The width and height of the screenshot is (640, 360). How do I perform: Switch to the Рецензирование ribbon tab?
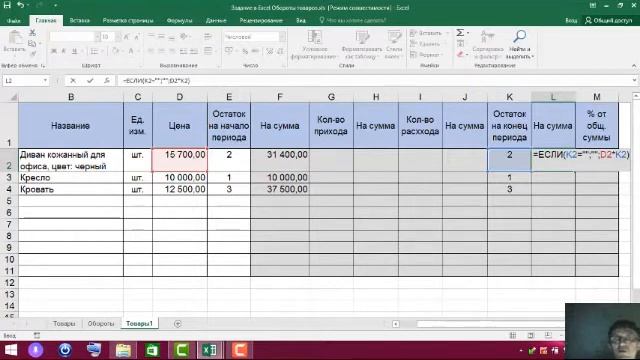(x=261, y=20)
